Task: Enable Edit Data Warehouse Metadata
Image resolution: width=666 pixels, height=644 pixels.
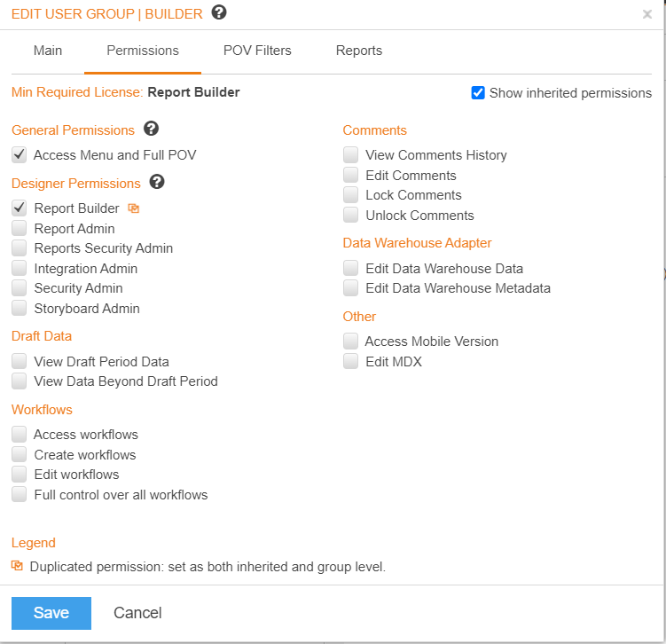Action: point(351,288)
